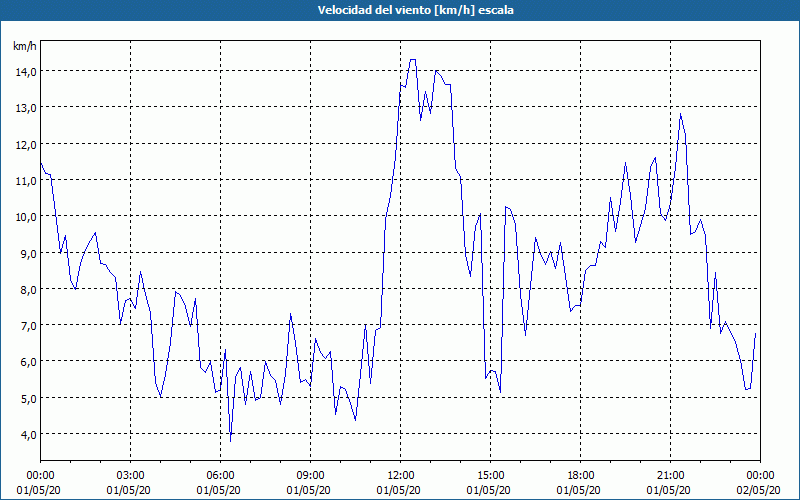Click the '7,0' y-axis value
This screenshot has width=800, height=500.
point(28,326)
